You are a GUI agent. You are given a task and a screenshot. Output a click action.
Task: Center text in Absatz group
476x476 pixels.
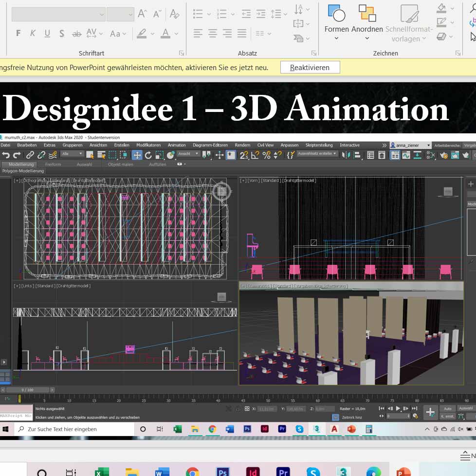tap(213, 34)
